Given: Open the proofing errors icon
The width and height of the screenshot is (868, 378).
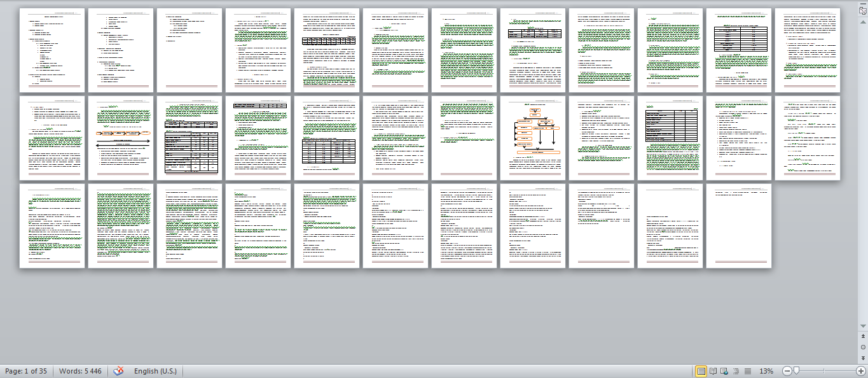Looking at the screenshot, I should coord(118,371).
